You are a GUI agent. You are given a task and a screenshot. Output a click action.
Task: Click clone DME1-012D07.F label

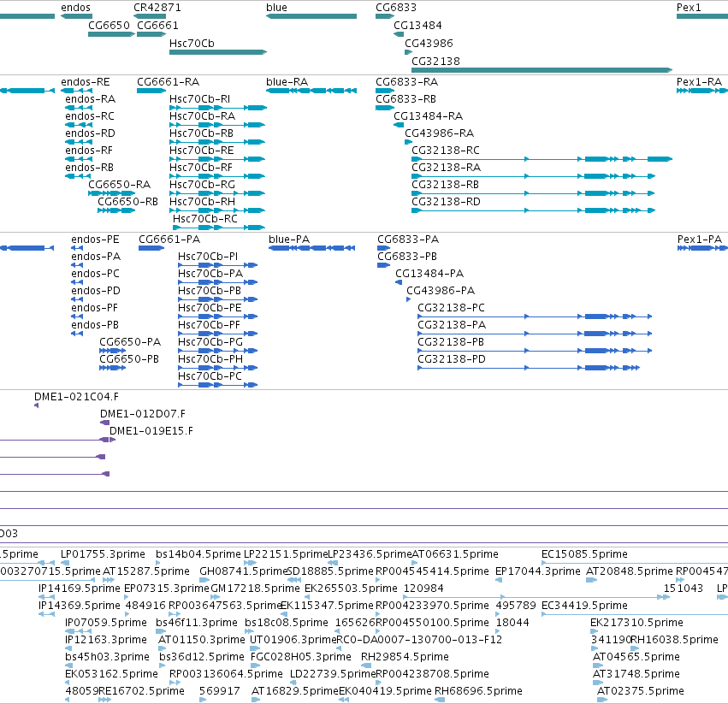tap(143, 414)
